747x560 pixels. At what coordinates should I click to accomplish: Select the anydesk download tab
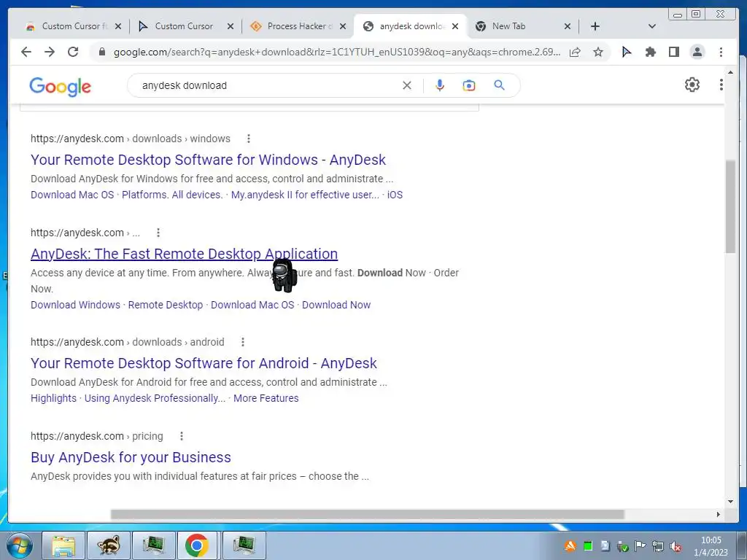tap(409, 26)
